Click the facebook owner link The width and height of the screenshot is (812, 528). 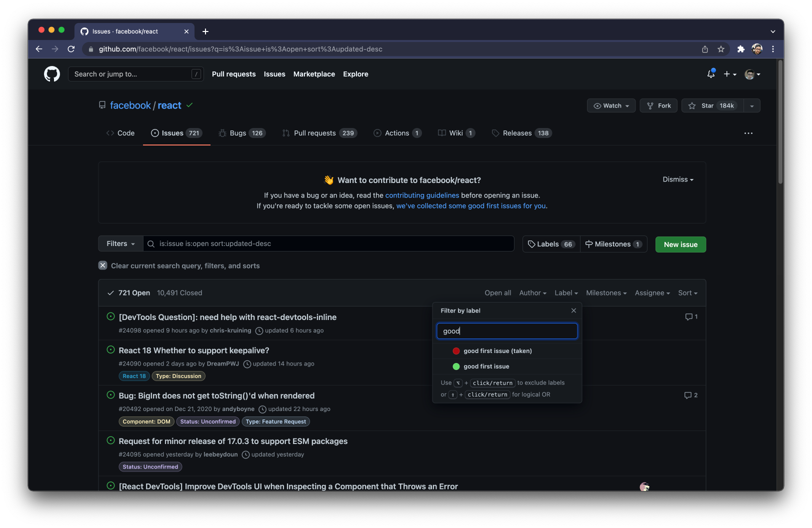coord(130,105)
